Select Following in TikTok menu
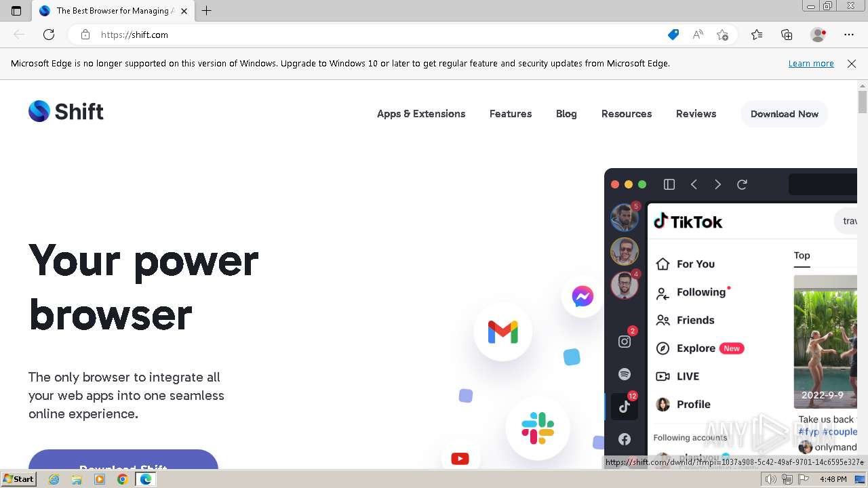 (692, 292)
